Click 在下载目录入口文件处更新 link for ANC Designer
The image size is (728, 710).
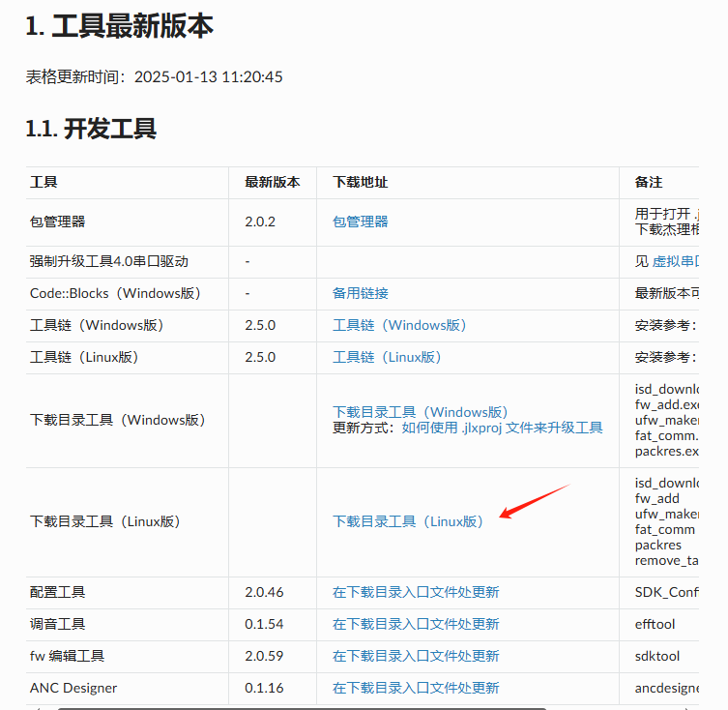[416, 688]
